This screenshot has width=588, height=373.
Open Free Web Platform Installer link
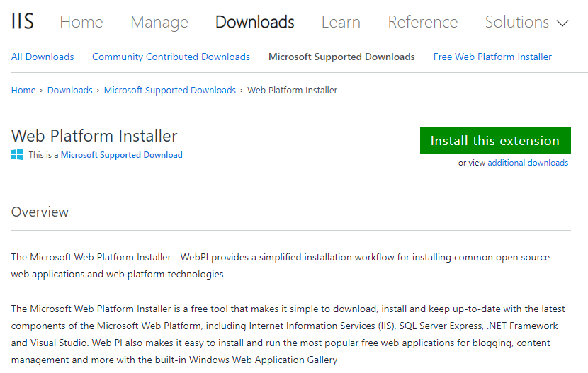point(492,57)
